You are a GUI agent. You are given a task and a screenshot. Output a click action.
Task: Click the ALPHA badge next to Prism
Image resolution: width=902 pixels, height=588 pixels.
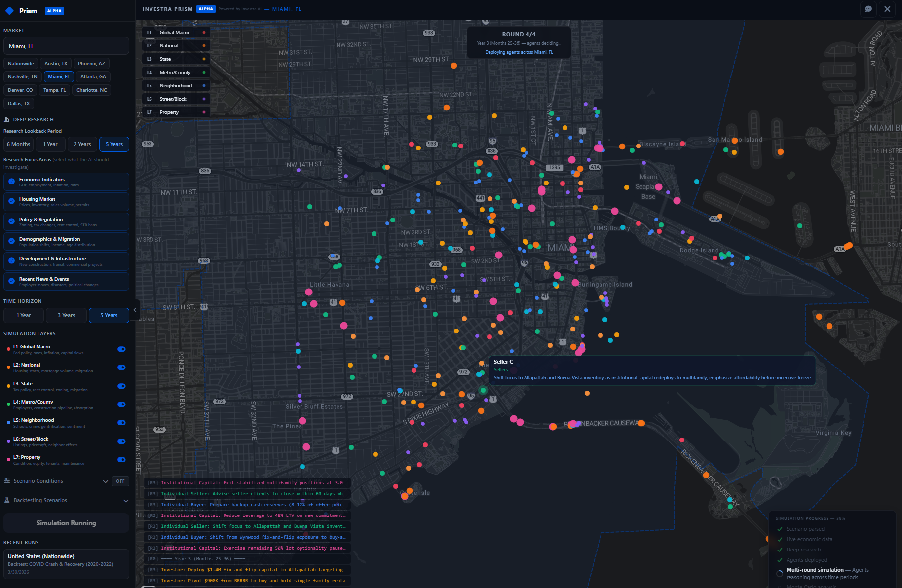(x=54, y=11)
